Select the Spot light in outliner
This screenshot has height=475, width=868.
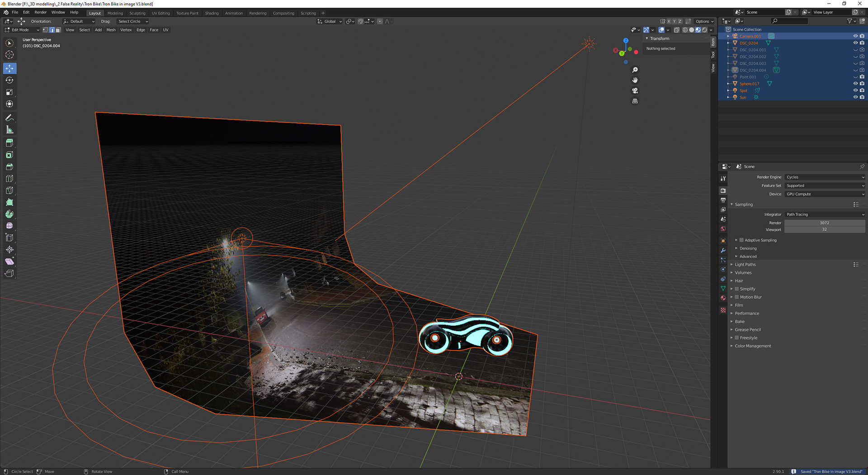(743, 90)
